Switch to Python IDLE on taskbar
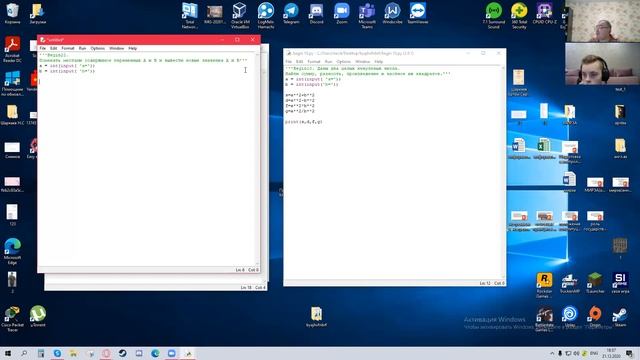The width and height of the screenshot is (640, 360). click(x=188, y=353)
